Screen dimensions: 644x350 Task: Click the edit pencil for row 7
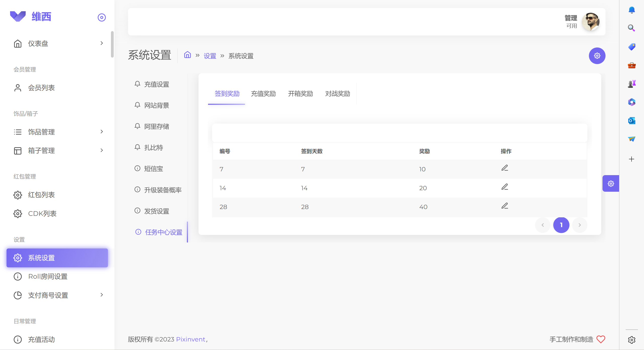[505, 168]
